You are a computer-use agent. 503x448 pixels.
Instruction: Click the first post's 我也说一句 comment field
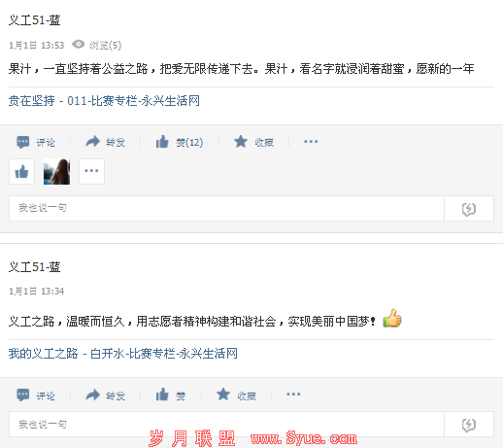click(x=226, y=208)
